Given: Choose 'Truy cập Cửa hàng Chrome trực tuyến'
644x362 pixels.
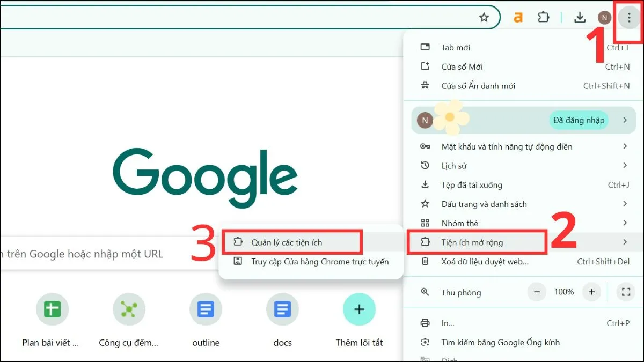Looking at the screenshot, I should click(x=320, y=262).
